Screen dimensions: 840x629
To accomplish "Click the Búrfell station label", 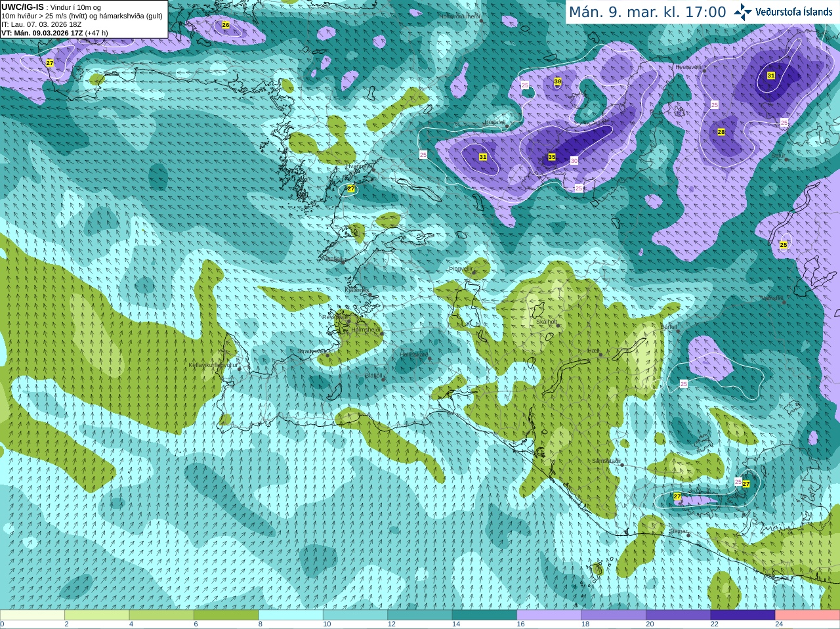I will 669,327.
